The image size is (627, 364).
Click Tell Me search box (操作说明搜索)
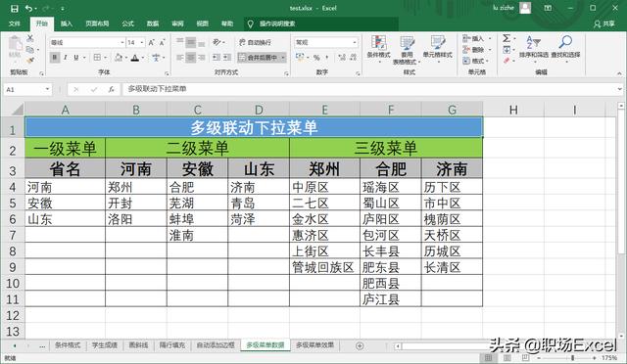[321, 24]
